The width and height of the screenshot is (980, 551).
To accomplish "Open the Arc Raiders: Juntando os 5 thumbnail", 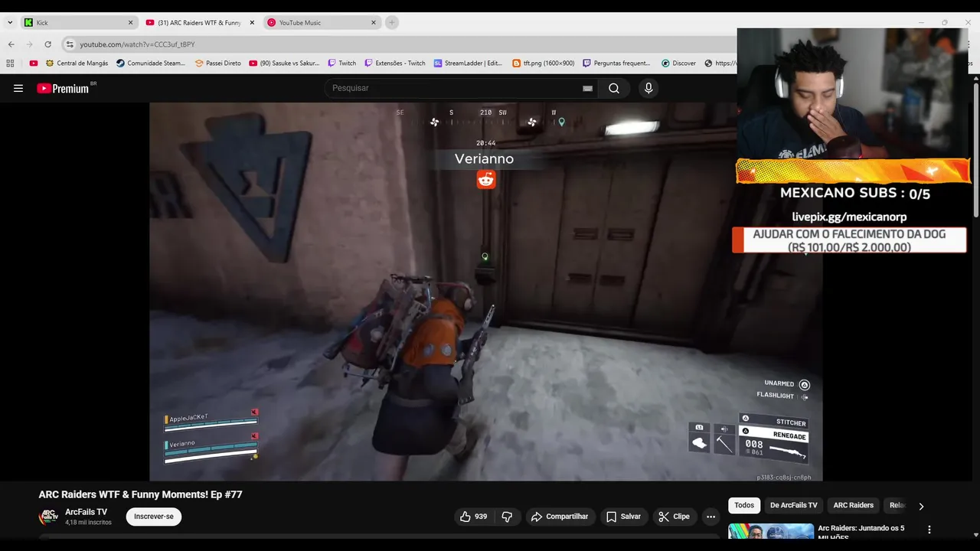I will [x=771, y=531].
